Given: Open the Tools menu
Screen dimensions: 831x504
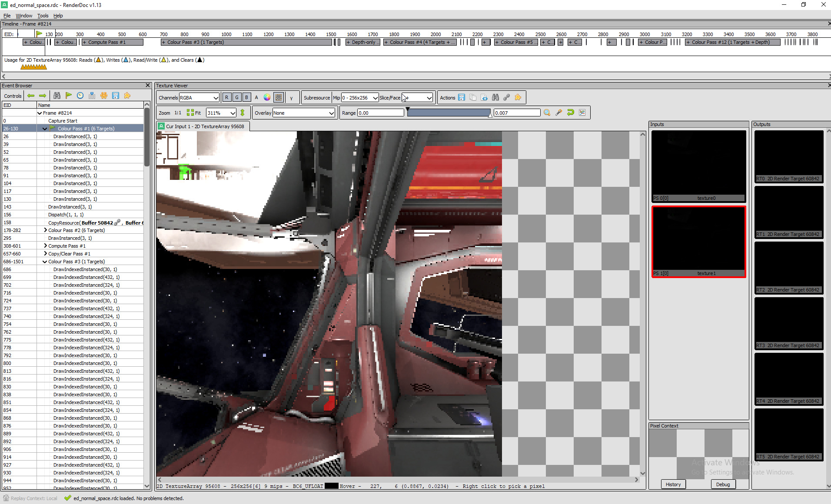Looking at the screenshot, I should tap(43, 16).
